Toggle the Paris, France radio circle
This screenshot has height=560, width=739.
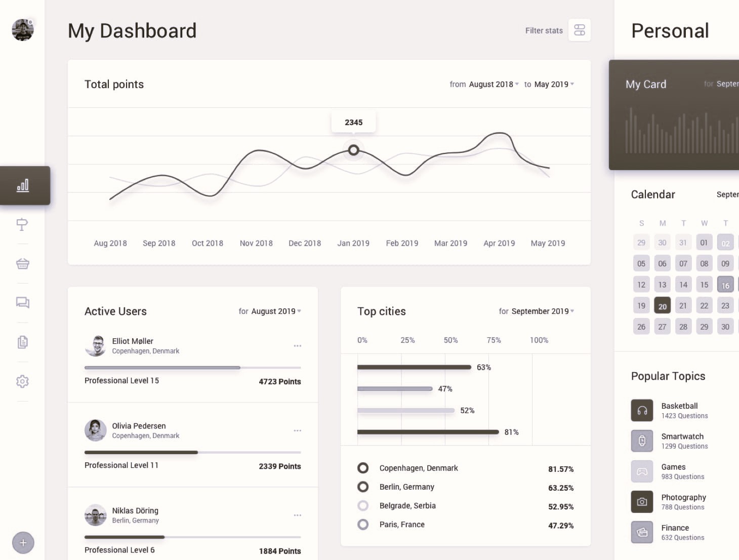point(363,525)
